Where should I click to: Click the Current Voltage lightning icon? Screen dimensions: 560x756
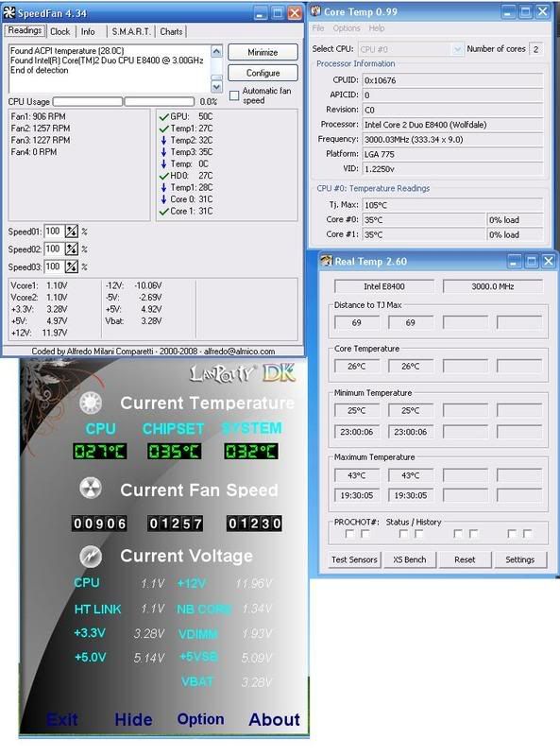(91, 556)
